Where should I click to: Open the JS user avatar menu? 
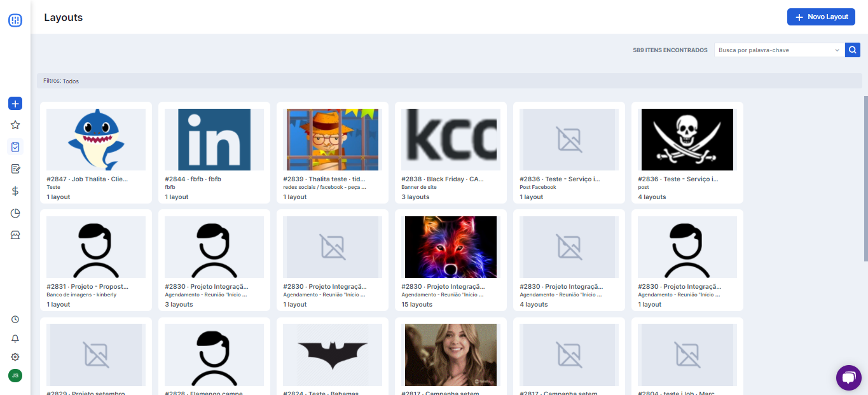coord(15,375)
